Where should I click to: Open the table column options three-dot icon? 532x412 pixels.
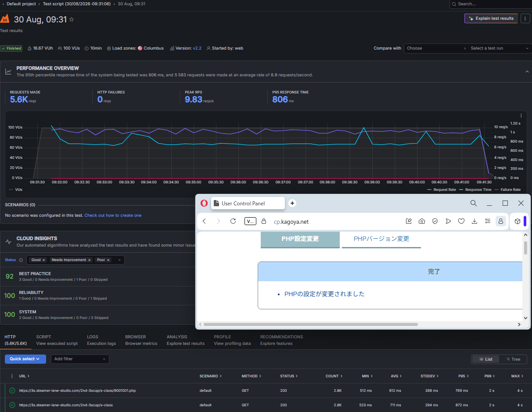point(12,376)
